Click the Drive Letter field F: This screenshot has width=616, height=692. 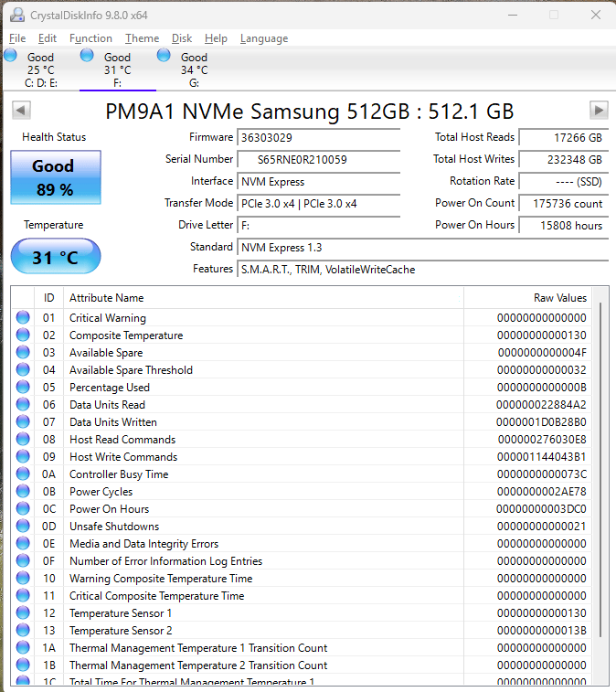point(319,226)
